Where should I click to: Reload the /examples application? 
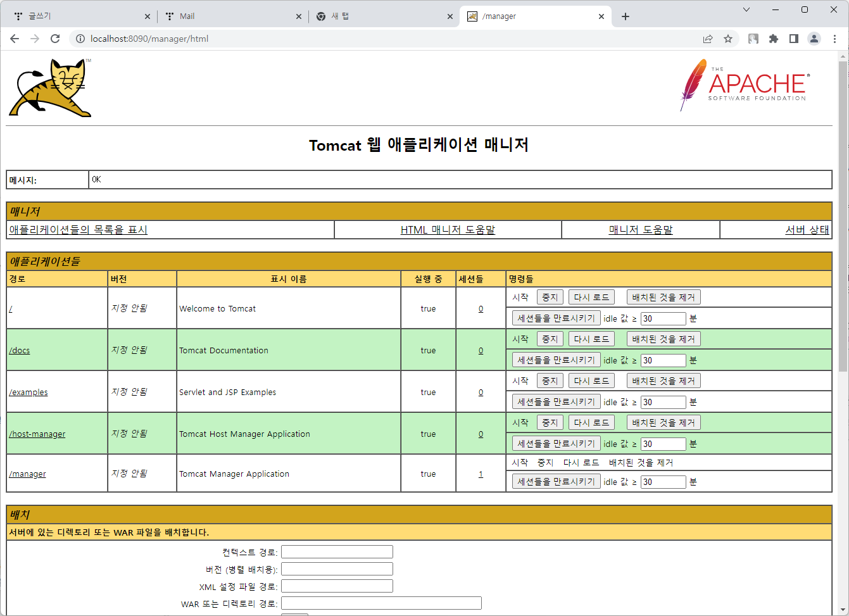[591, 380]
